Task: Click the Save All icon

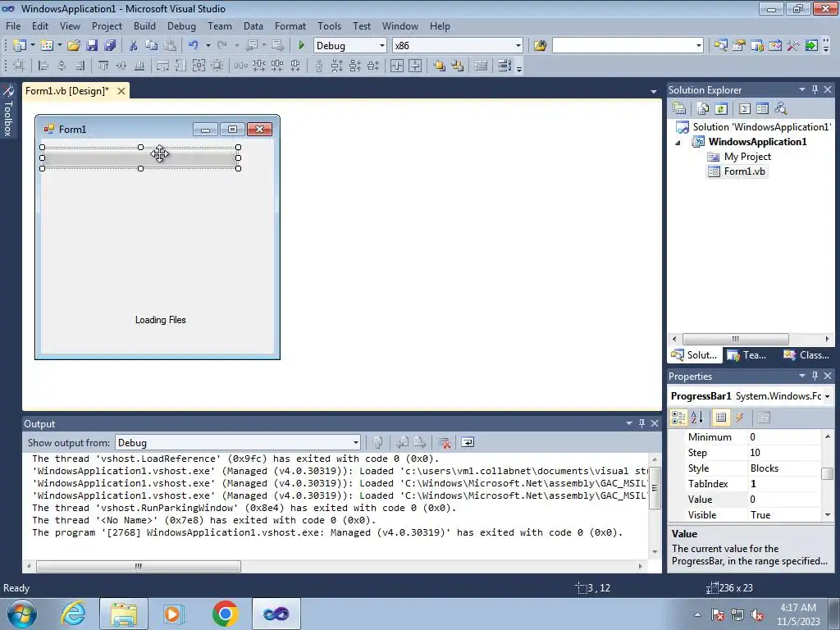Action: pyautogui.click(x=110, y=46)
